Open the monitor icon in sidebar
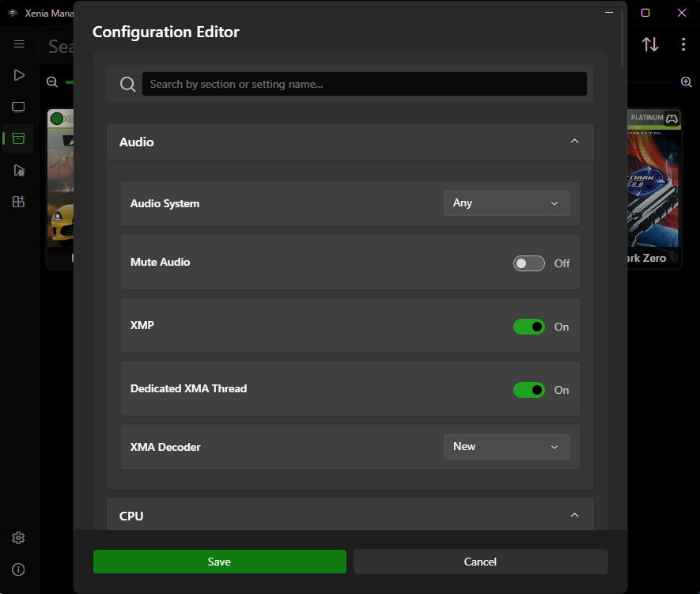The image size is (700, 594). point(18,107)
